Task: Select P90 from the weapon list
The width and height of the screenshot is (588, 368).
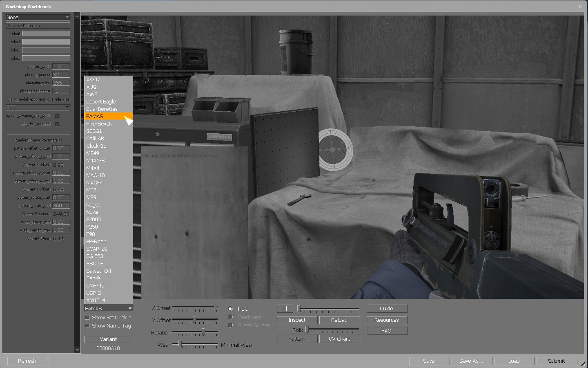Action: coord(109,234)
